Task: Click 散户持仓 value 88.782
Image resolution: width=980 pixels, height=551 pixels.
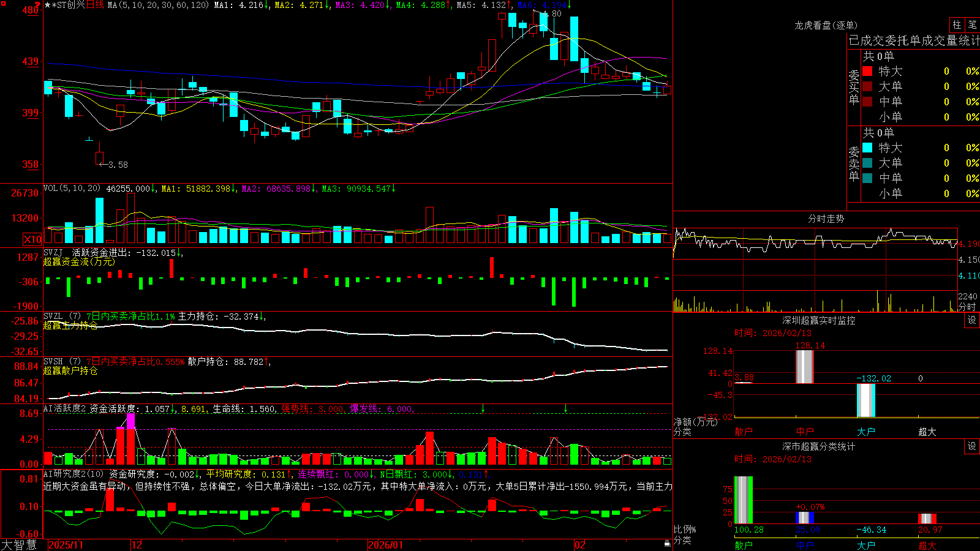Action: pos(249,362)
